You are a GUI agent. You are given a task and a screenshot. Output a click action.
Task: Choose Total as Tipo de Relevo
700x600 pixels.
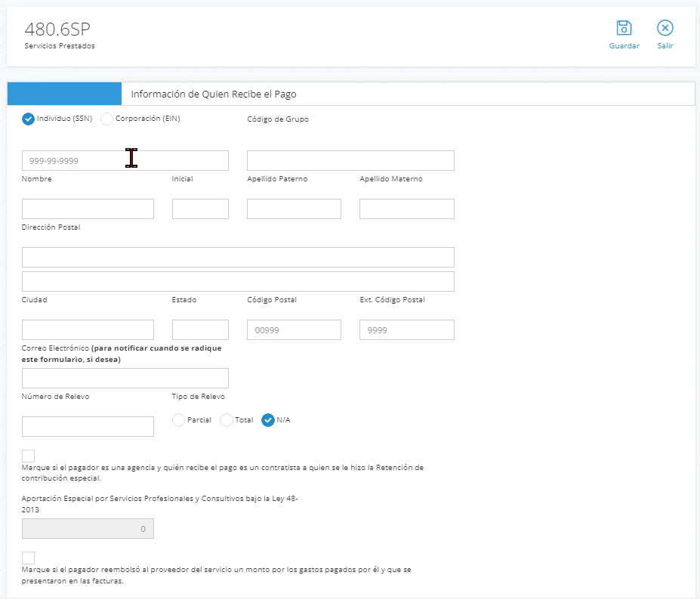227,420
